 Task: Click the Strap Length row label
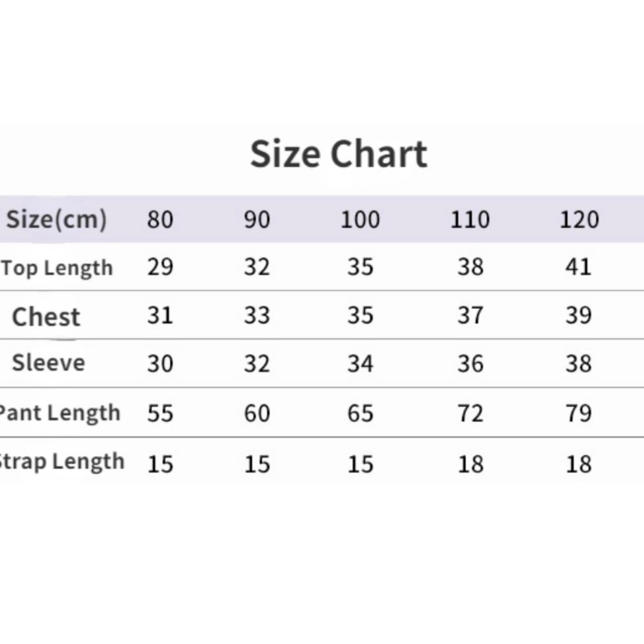pos(61,462)
